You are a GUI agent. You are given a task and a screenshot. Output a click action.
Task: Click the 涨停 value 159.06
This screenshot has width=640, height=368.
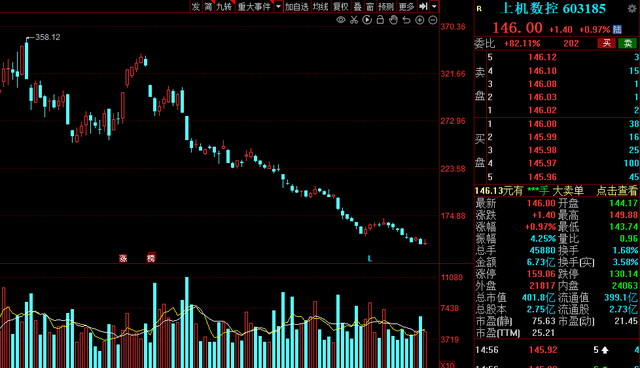pos(541,274)
